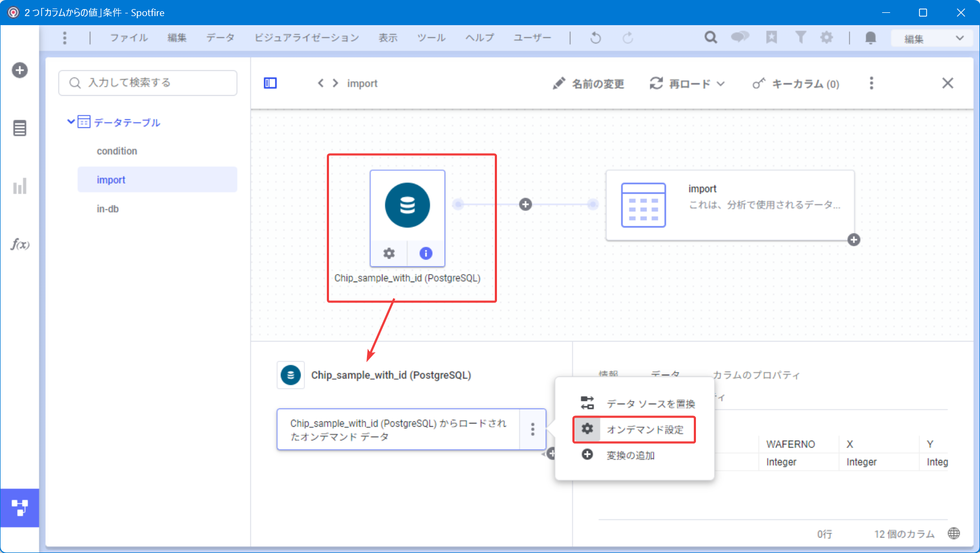Click the 再ロード button label
This screenshot has height=553, width=980.
click(690, 84)
